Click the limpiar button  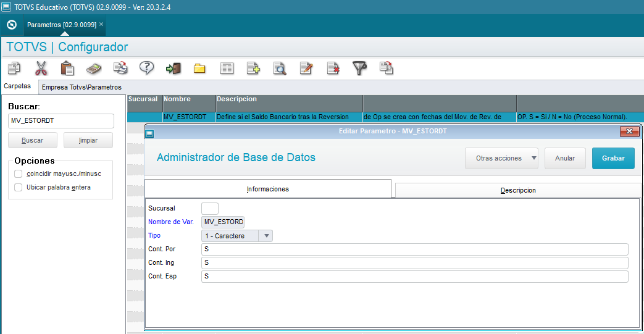[88, 141]
